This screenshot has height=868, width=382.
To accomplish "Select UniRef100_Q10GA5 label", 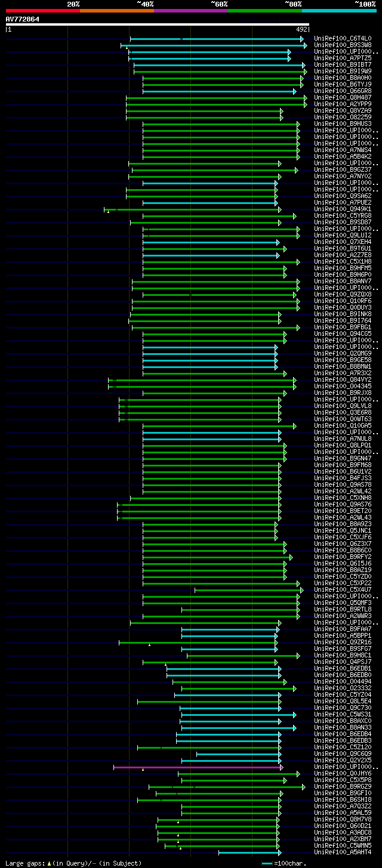I will [x=343, y=425].
